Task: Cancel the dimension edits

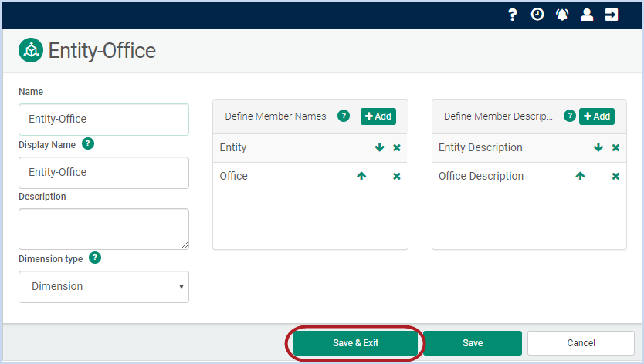Action: [581, 343]
